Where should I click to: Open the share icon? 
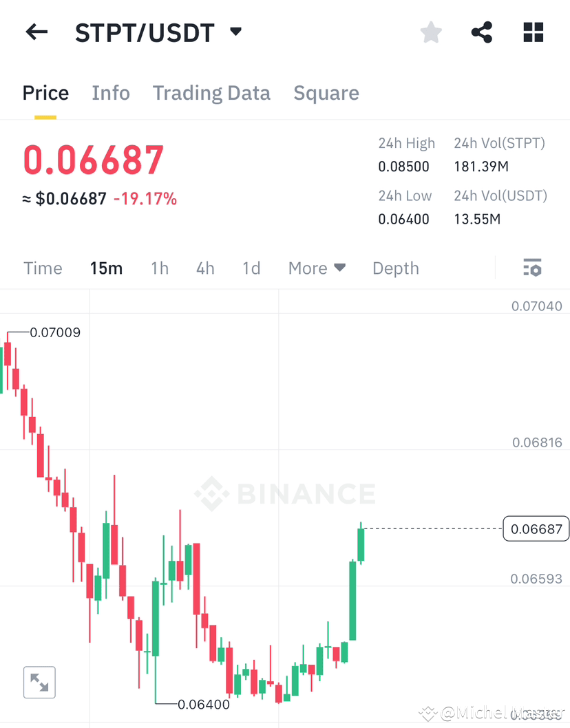click(x=482, y=32)
